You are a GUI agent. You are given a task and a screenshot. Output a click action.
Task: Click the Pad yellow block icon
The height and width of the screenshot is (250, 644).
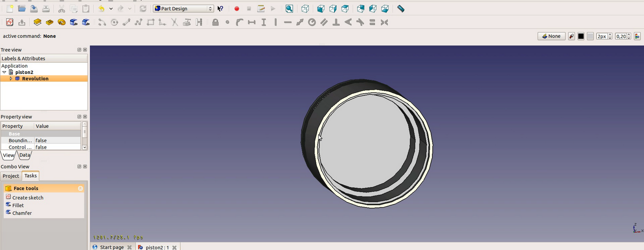37,22
